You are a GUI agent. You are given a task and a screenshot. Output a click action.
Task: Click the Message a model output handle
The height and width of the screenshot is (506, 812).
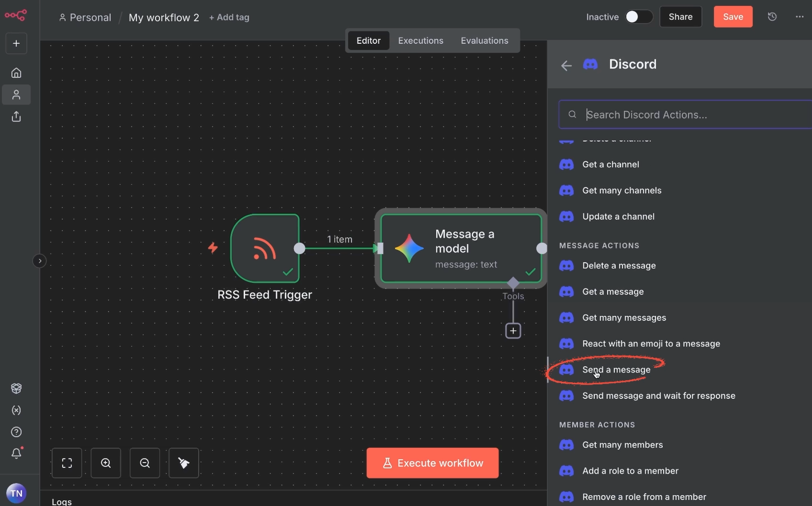tap(541, 248)
